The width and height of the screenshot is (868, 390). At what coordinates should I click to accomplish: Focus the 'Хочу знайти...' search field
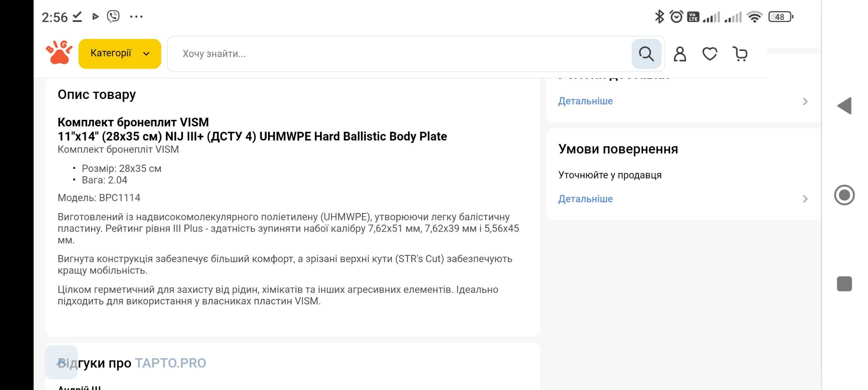(398, 54)
